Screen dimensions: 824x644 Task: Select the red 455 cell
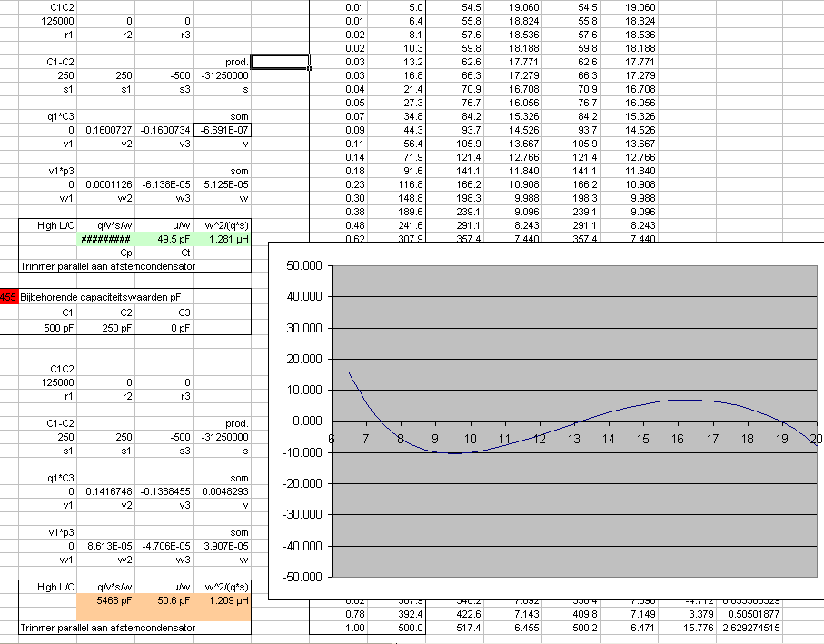point(8,297)
